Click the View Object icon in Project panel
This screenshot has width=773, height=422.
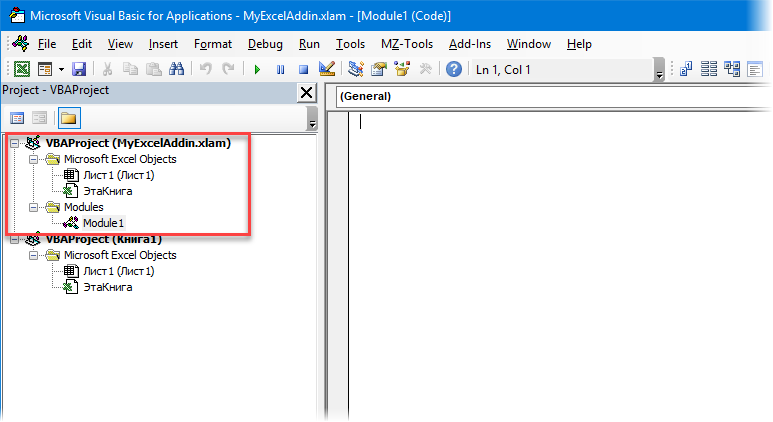[39, 118]
